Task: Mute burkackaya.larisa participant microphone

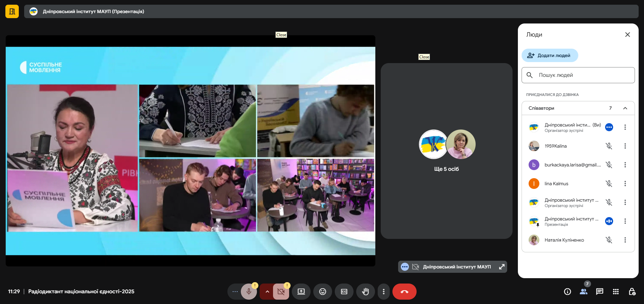Action: (x=609, y=165)
